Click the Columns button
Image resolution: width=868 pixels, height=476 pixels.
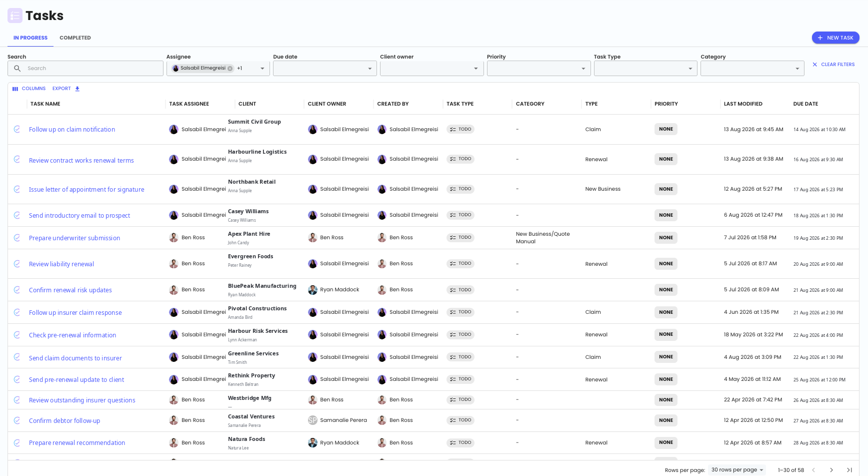(x=29, y=89)
